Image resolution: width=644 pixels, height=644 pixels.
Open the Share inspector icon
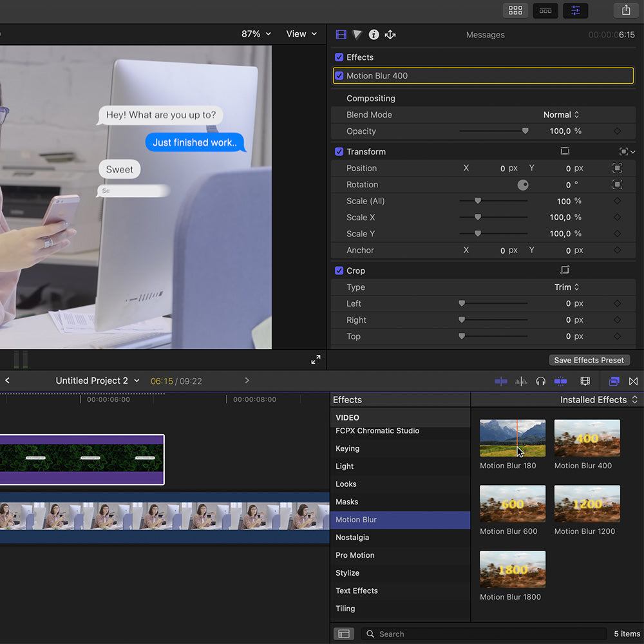pyautogui.click(x=390, y=35)
